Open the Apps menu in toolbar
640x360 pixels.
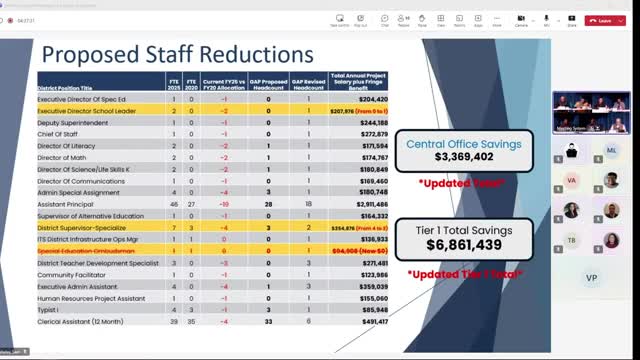(x=478, y=20)
